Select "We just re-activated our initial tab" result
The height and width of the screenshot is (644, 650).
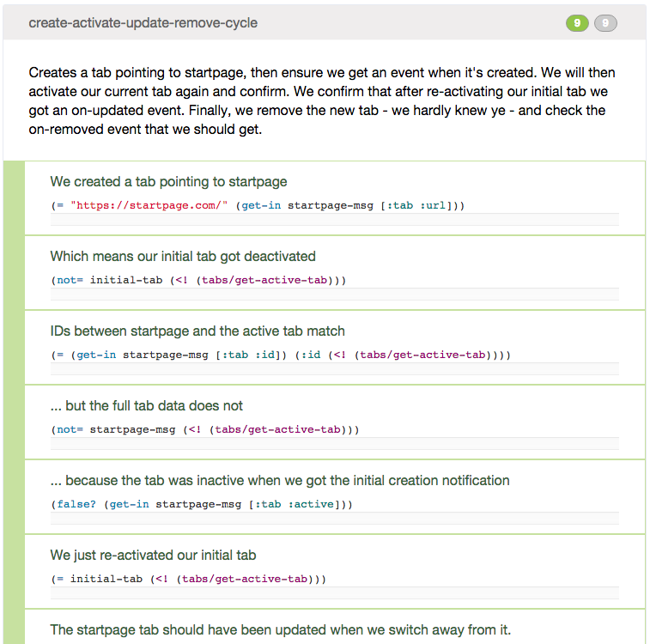[x=153, y=555]
